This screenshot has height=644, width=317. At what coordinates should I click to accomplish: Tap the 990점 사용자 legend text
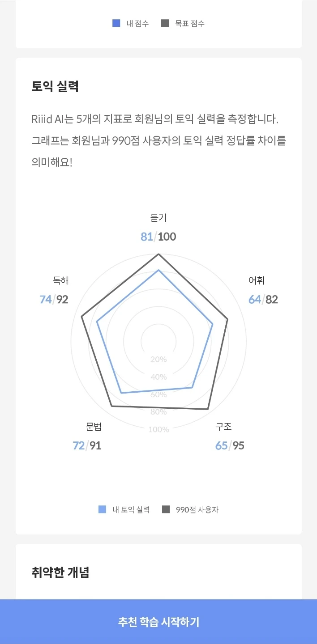coord(197,509)
